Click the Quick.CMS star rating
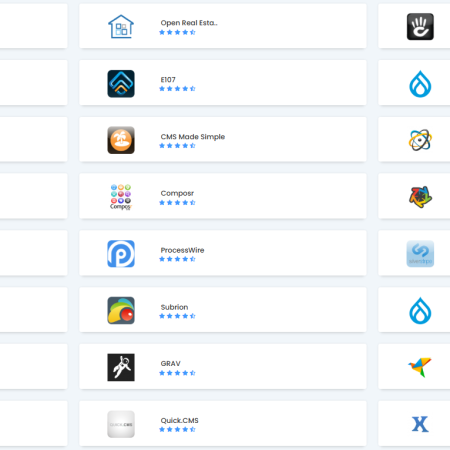The image size is (450, 450). point(177,429)
